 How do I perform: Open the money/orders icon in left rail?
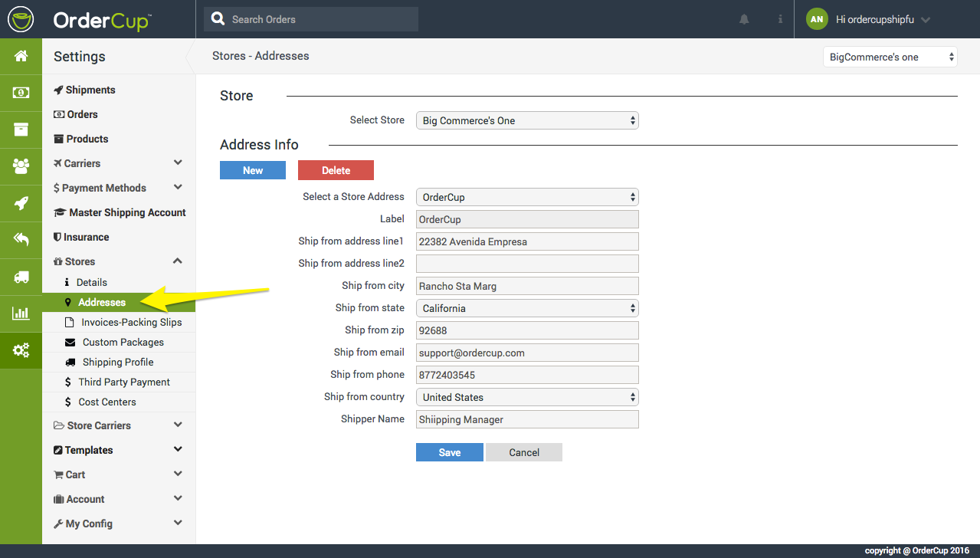click(21, 93)
